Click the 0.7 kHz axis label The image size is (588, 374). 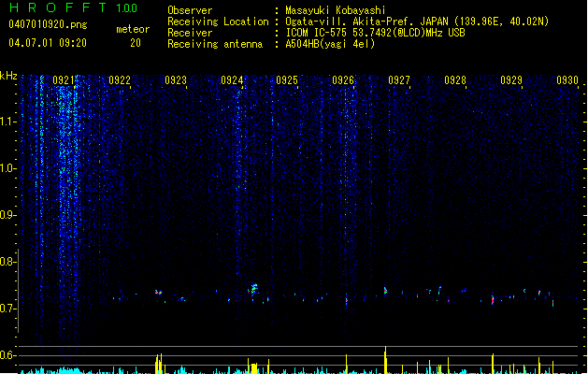[x=8, y=309]
